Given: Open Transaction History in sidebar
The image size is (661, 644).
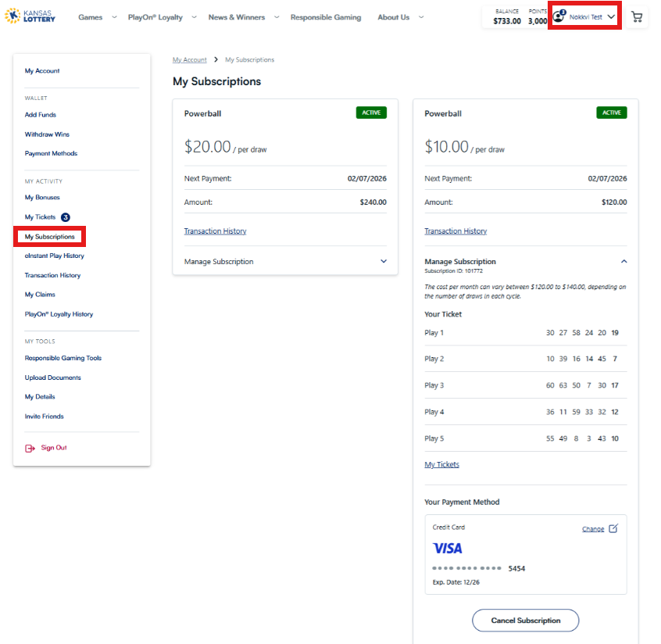Looking at the screenshot, I should click(52, 275).
